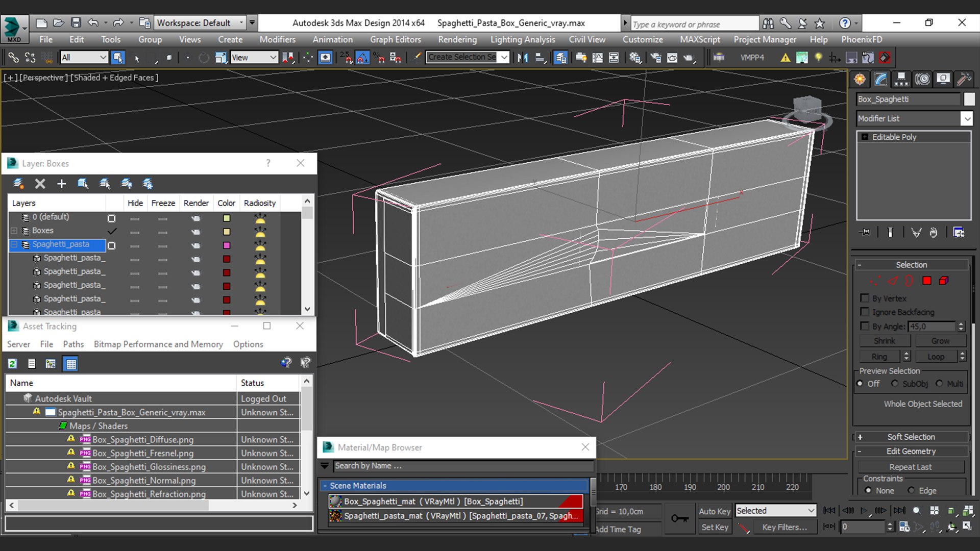Click Create New Layer plus icon
980x551 pixels.
click(x=61, y=184)
